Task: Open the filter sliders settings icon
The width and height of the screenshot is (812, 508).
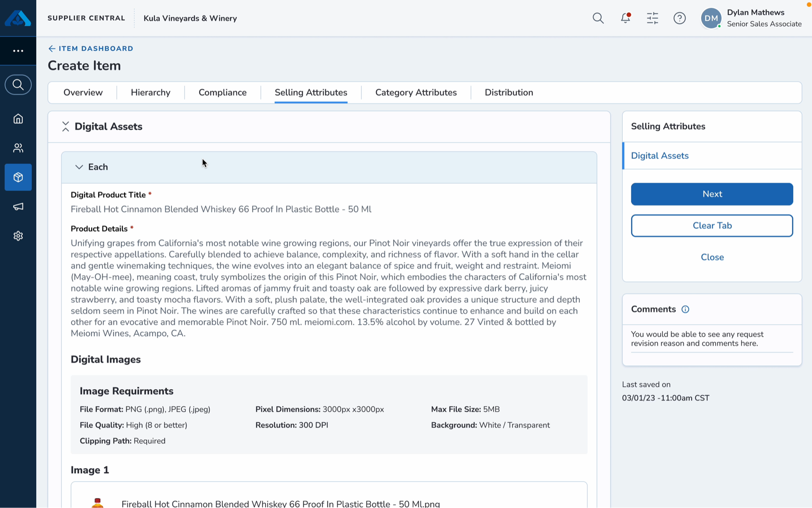Action: point(652,18)
